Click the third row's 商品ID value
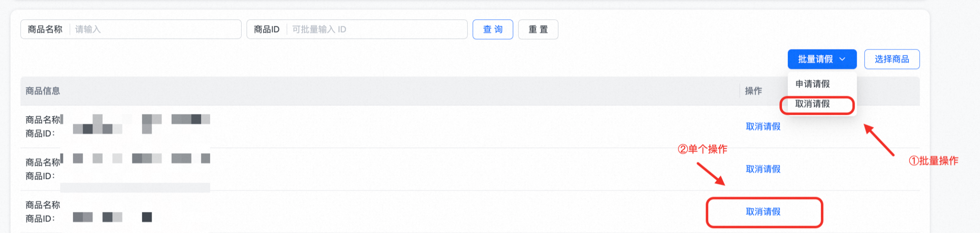 tap(112, 217)
